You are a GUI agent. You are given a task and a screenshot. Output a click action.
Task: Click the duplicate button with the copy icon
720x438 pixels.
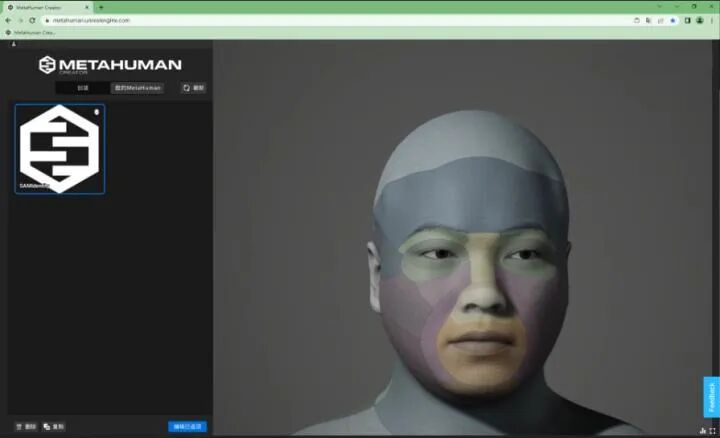tap(54, 427)
